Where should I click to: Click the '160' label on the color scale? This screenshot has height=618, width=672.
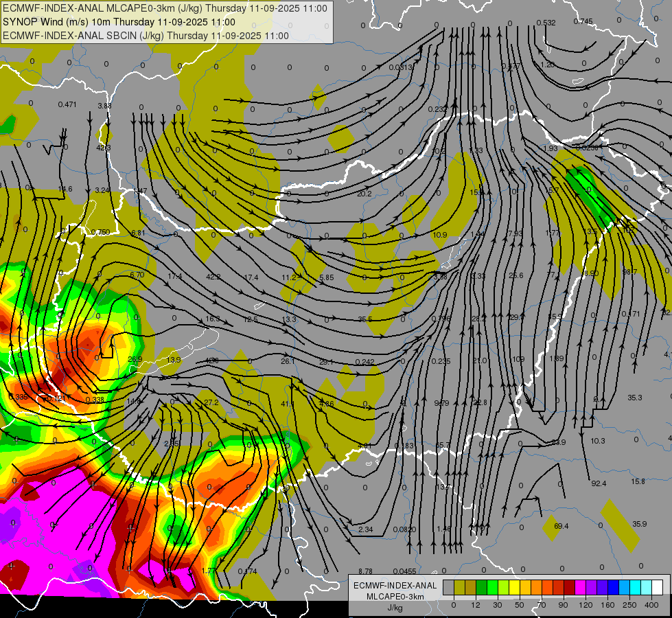click(x=607, y=605)
